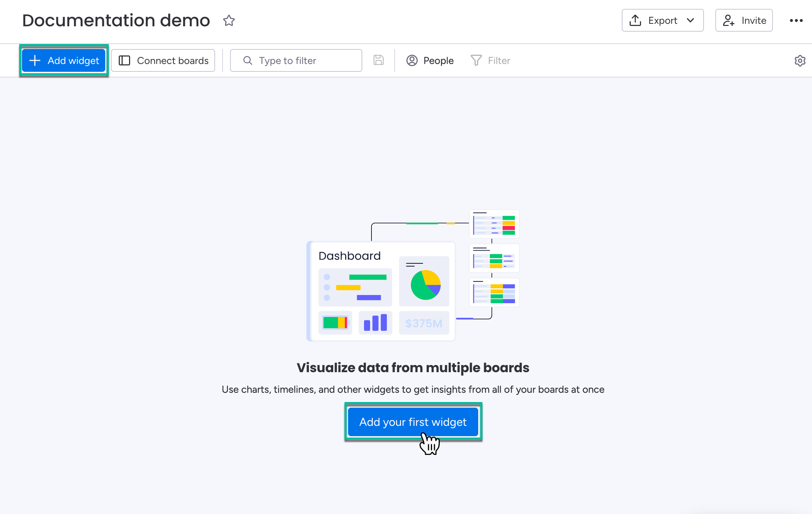This screenshot has height=514, width=812.
Task: Open Connect boards panel
Action: tap(163, 60)
